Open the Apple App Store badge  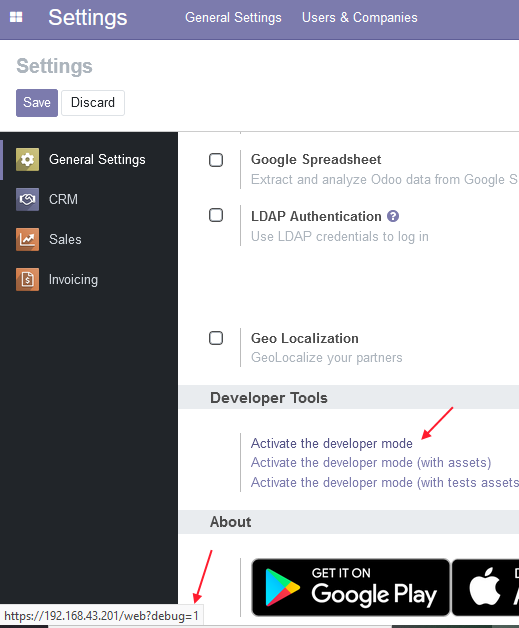(486, 587)
